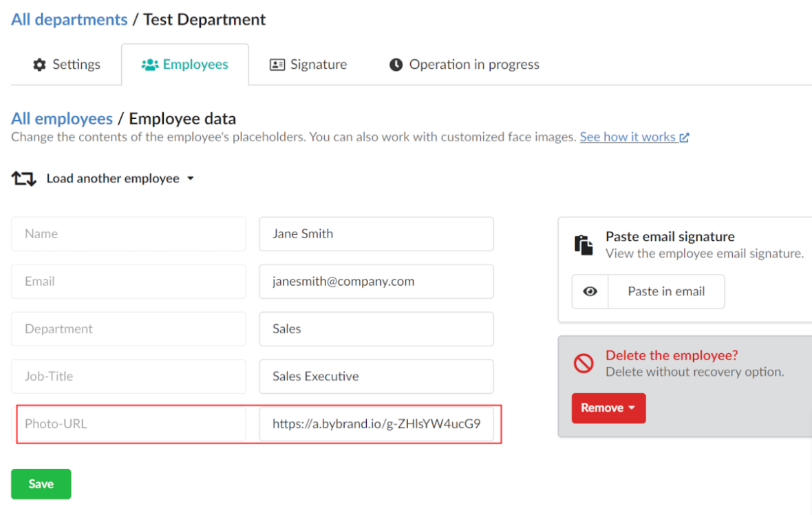Select the Operation in progress clock icon
Viewport: 812px width, 515px height.
click(396, 64)
